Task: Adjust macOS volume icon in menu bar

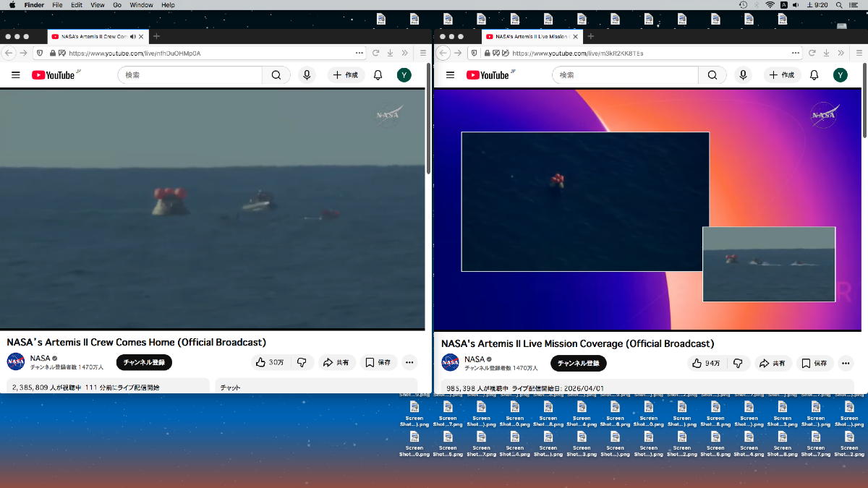Action: click(x=796, y=4)
